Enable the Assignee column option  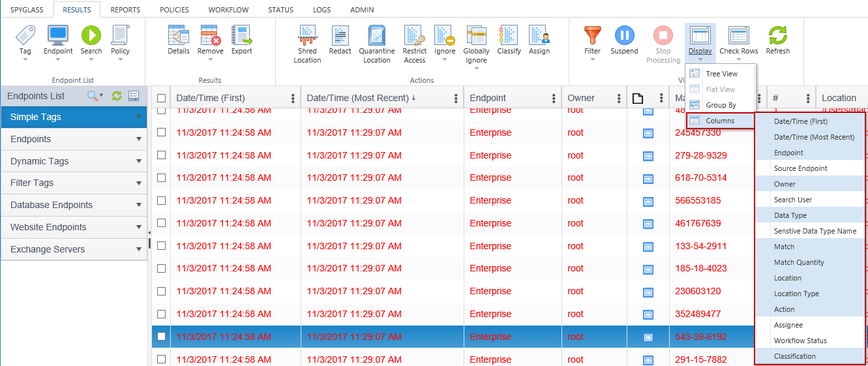pos(788,325)
